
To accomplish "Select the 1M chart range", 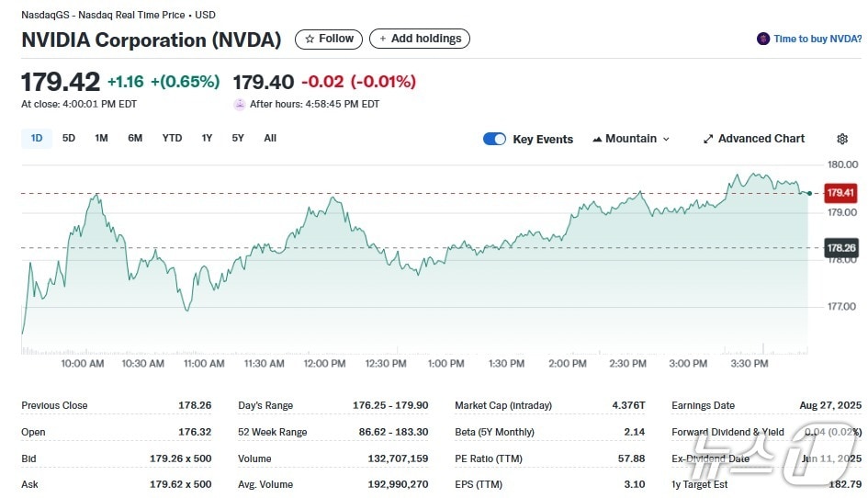I will click(x=101, y=138).
